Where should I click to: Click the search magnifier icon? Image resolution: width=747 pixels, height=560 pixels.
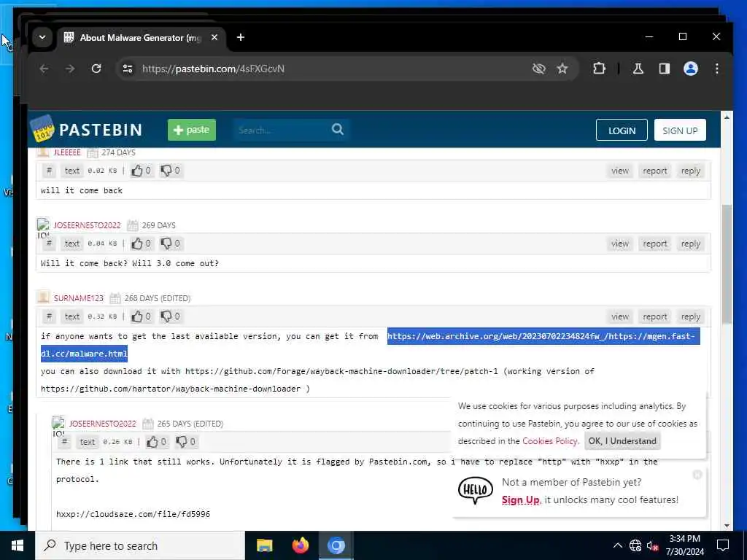point(338,129)
